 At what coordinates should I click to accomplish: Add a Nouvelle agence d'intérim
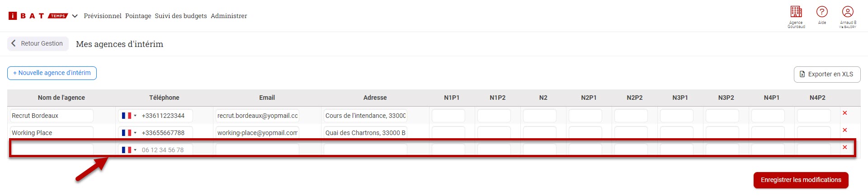coord(52,73)
